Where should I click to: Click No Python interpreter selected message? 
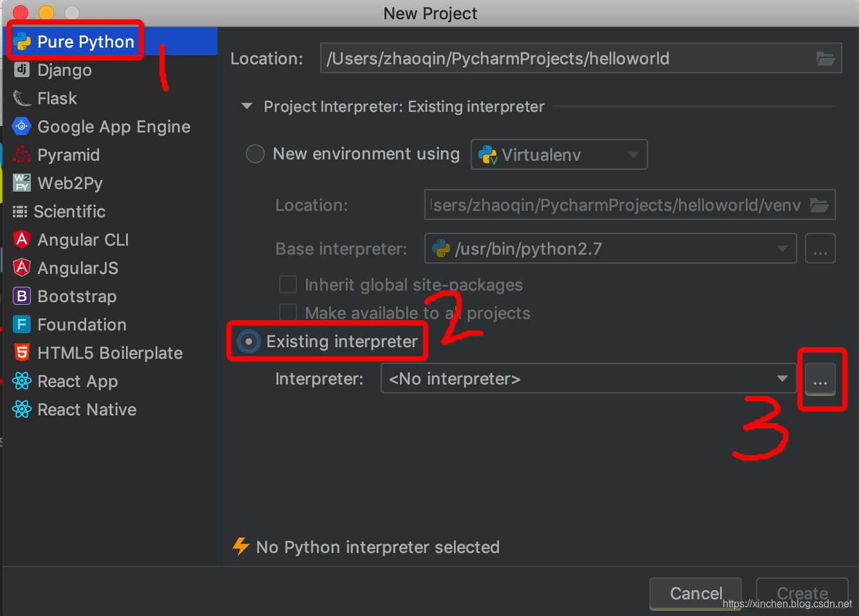click(x=377, y=547)
